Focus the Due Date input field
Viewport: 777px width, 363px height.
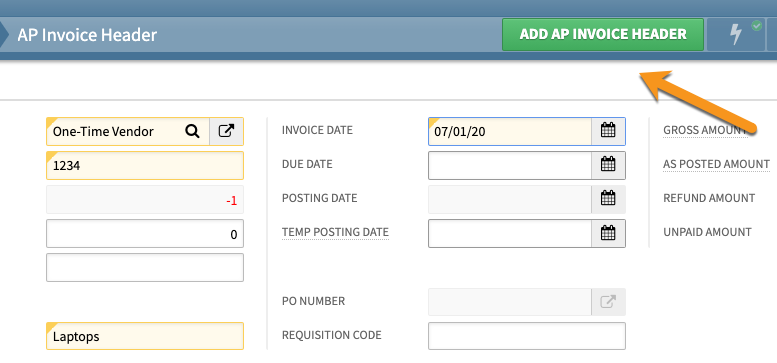coord(510,165)
